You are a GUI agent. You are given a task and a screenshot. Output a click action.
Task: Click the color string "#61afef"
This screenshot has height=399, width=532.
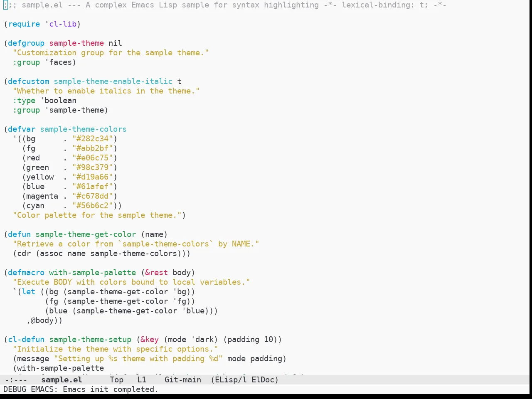tap(92, 187)
